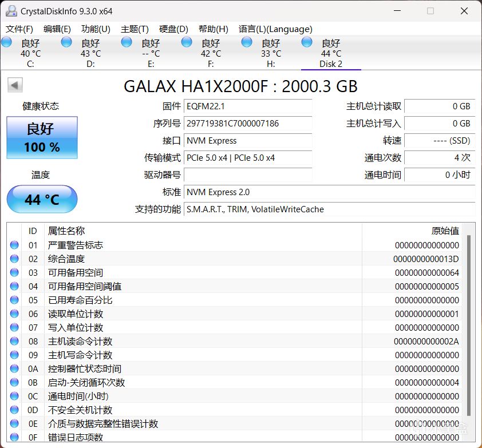Screen dimensions: 482x448
Task: Click raw value 000000000002A
Action: pyautogui.click(x=426, y=342)
